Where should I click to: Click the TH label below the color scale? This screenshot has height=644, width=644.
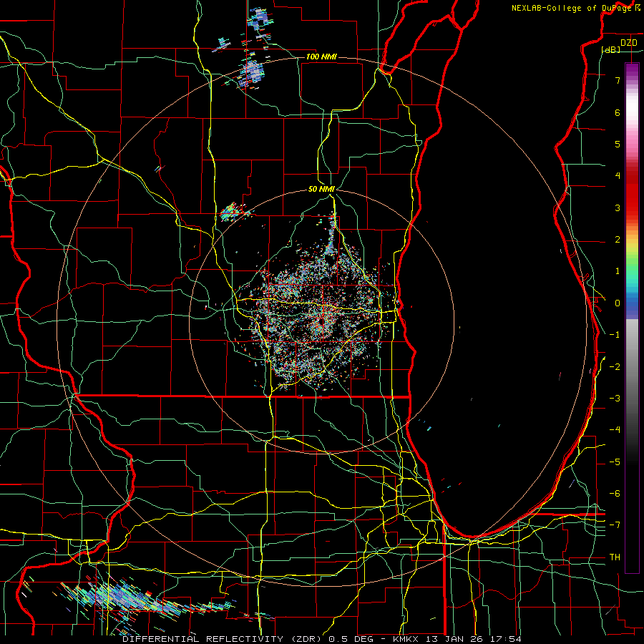pyautogui.click(x=615, y=557)
